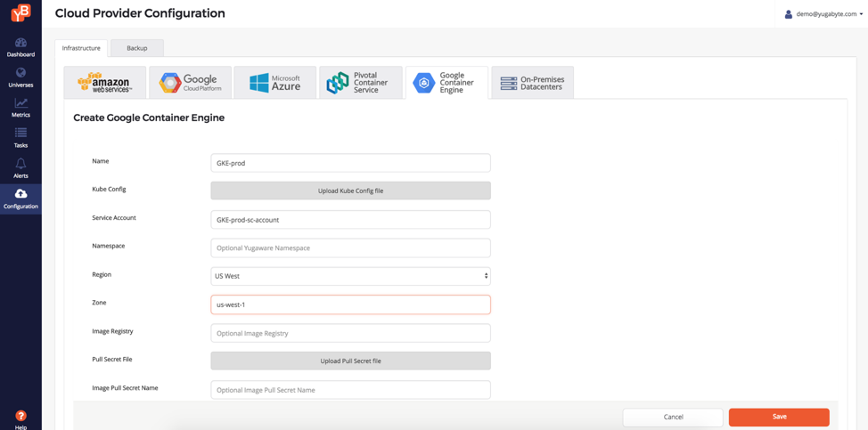Go to Universes in sidebar

point(20,73)
